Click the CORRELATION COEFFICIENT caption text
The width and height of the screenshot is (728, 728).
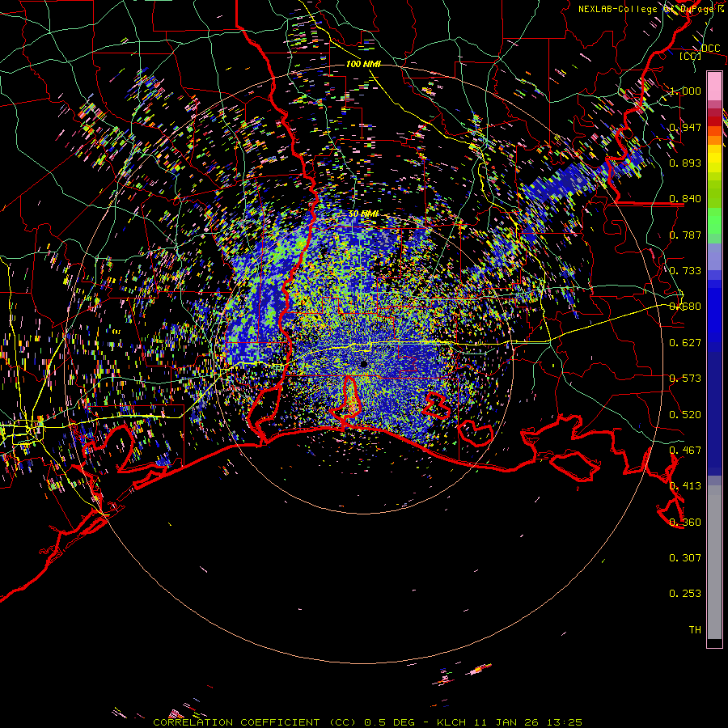236,722
